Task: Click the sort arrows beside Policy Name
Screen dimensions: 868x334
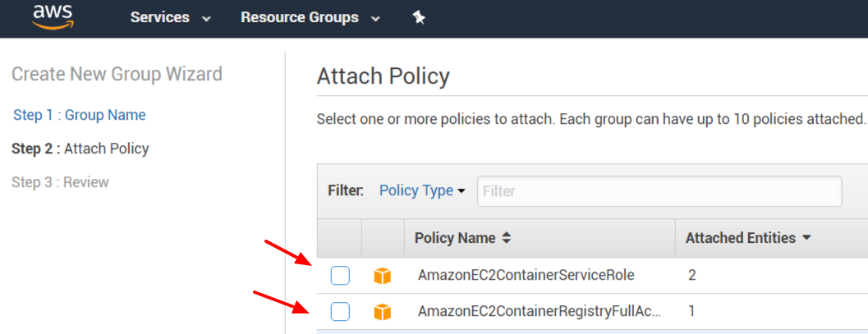Action: coord(507,238)
